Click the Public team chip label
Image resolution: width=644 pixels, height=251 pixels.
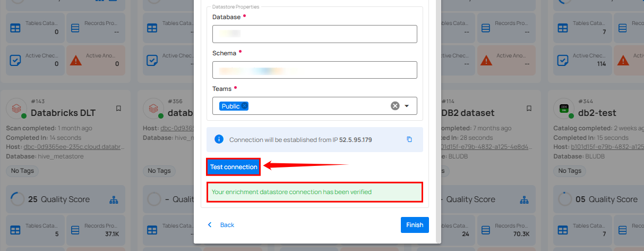(231, 106)
